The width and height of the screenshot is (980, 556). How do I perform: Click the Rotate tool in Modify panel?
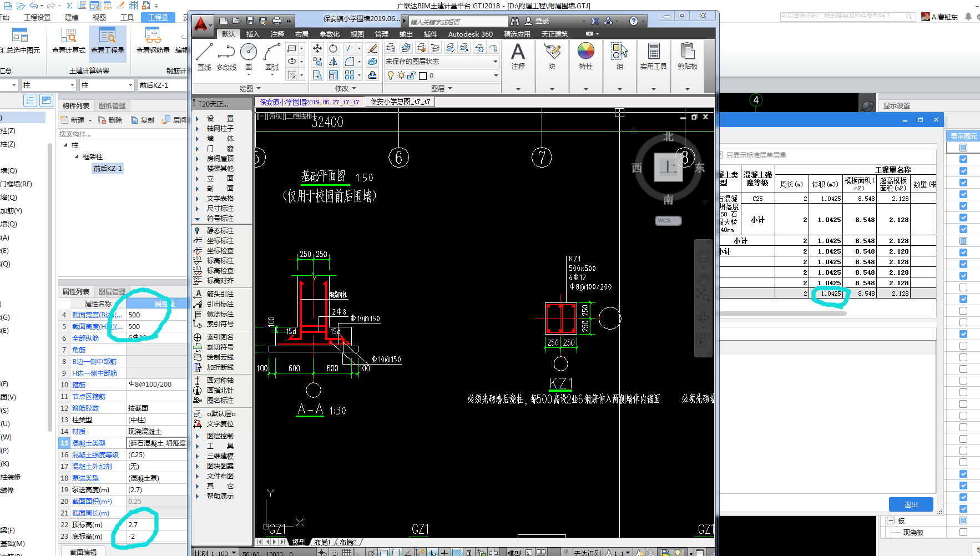333,48
